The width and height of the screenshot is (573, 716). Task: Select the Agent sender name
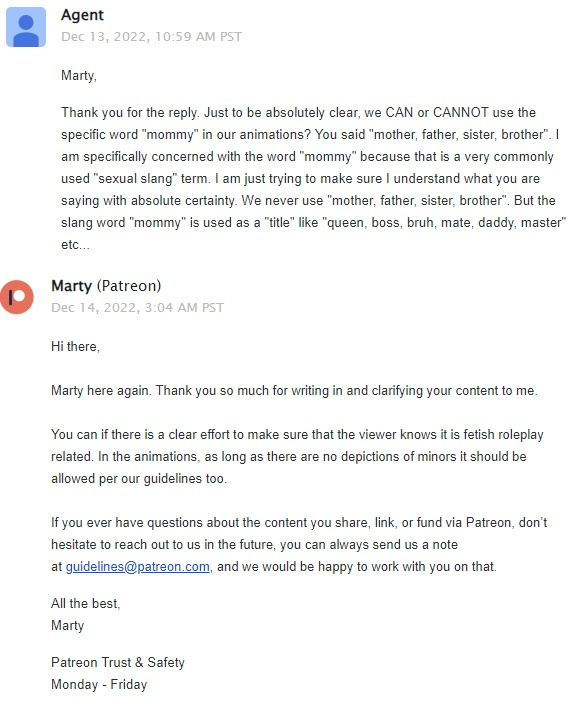(x=82, y=15)
